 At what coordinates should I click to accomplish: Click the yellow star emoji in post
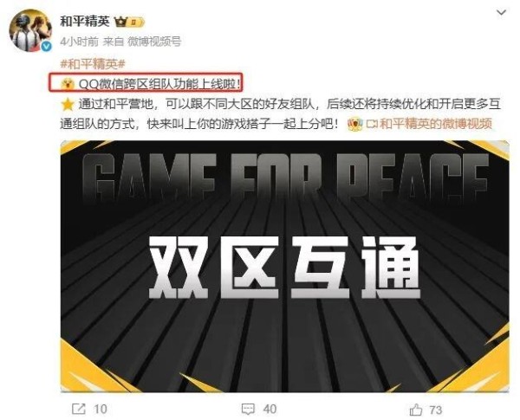(x=68, y=105)
